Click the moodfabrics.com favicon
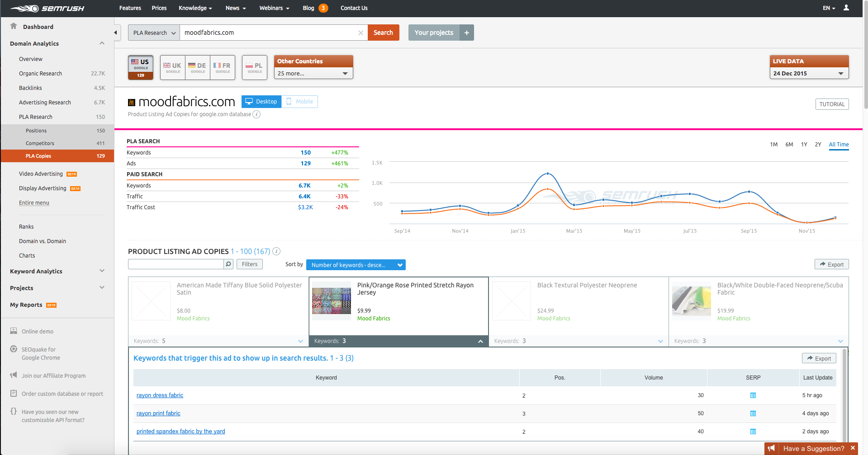 pyautogui.click(x=132, y=103)
